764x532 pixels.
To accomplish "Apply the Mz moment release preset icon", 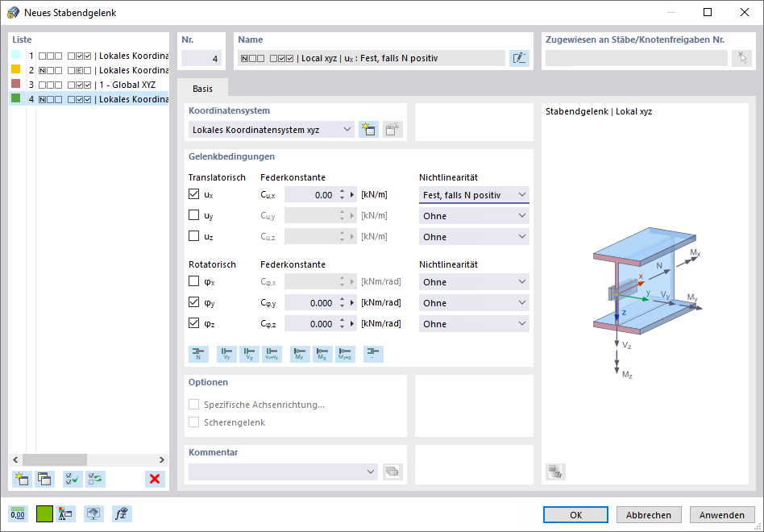I will (322, 354).
